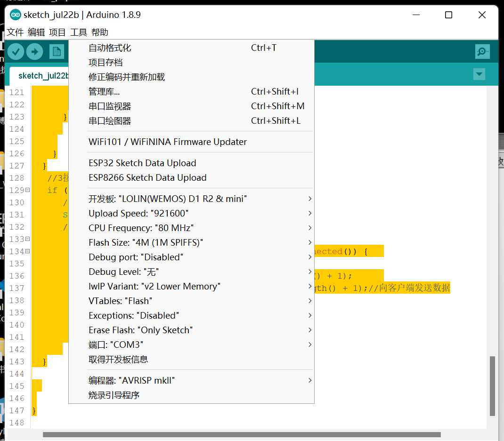This screenshot has height=441, width=504.
Task: Close the open 工具 menu
Action: 79,32
